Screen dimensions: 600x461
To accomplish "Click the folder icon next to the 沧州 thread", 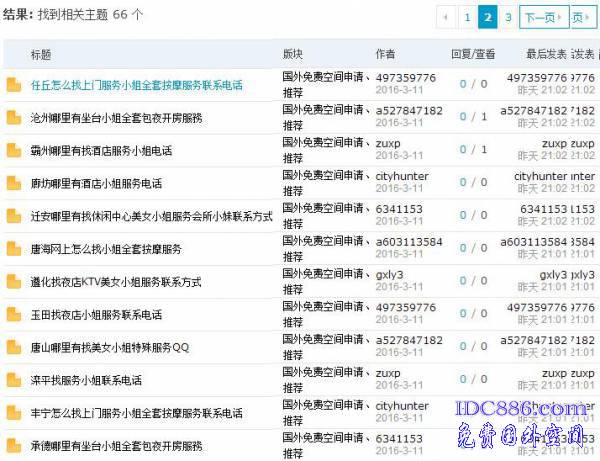I will pos(13,118).
